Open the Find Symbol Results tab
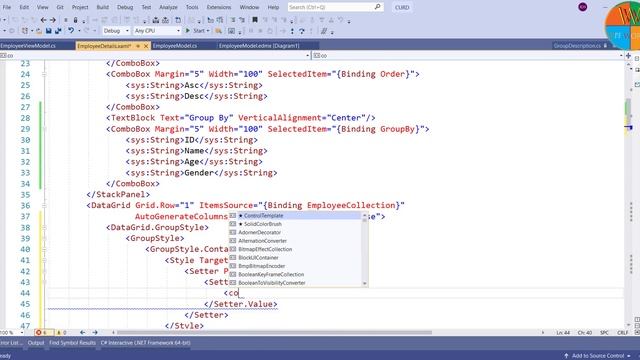 tap(72, 343)
